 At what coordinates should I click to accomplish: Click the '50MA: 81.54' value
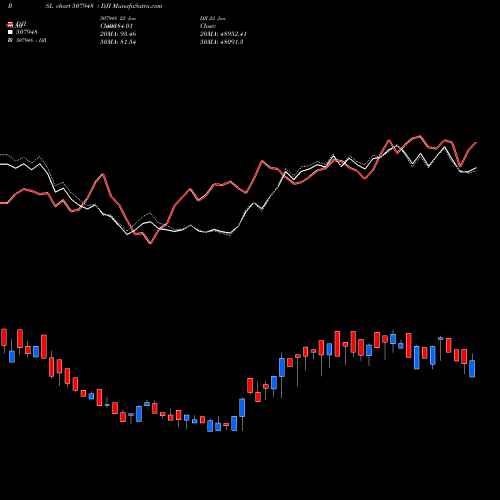point(118,42)
